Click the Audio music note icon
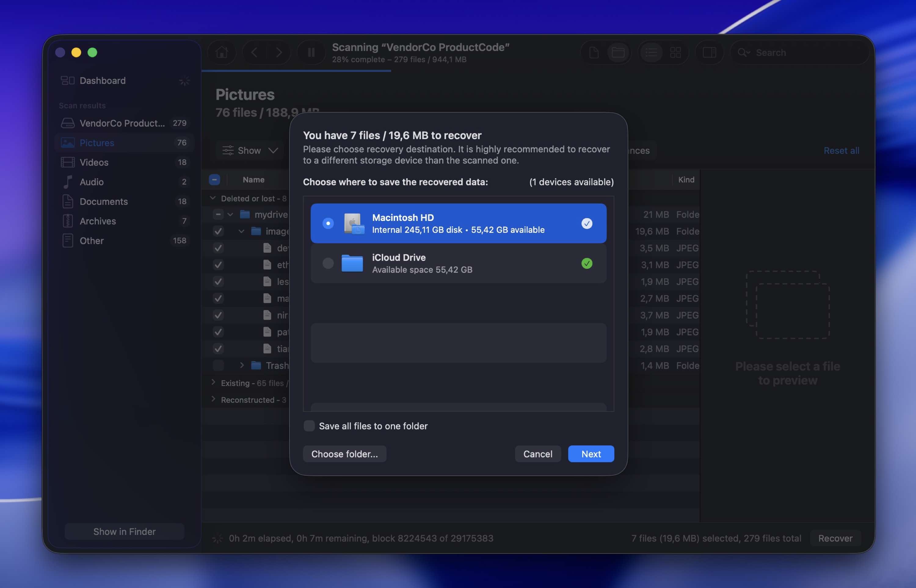This screenshot has height=588, width=916. click(67, 182)
